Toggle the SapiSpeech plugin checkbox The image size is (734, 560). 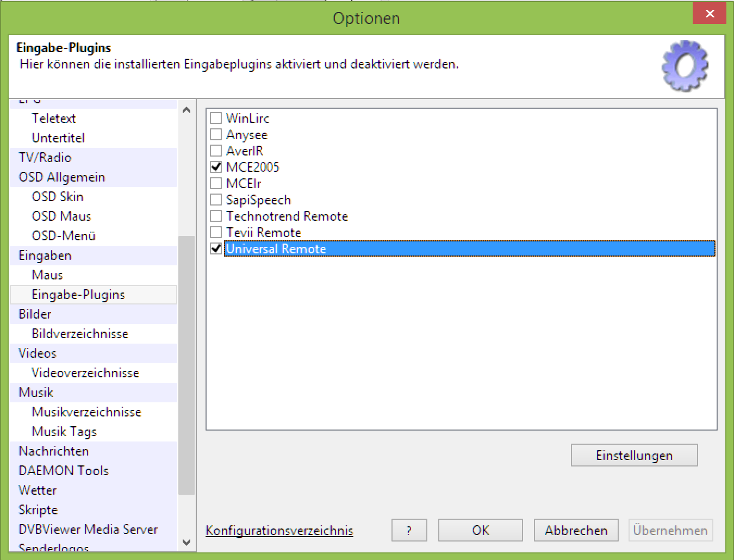pos(216,200)
